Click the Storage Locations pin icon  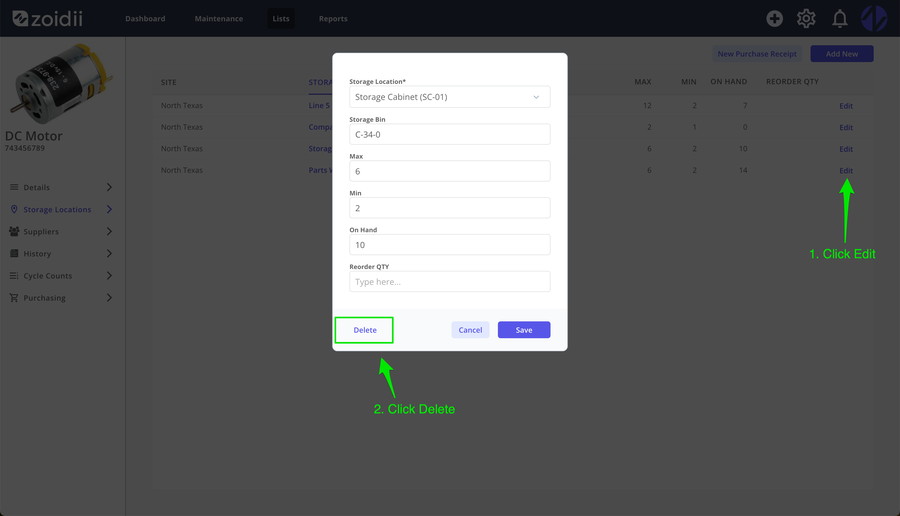[14, 209]
